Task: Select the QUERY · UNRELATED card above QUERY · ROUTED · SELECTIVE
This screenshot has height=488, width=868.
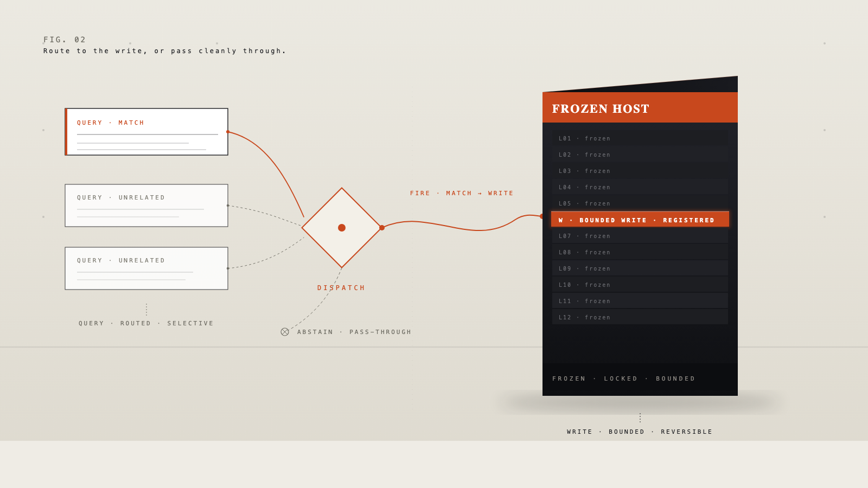Action: (x=146, y=268)
